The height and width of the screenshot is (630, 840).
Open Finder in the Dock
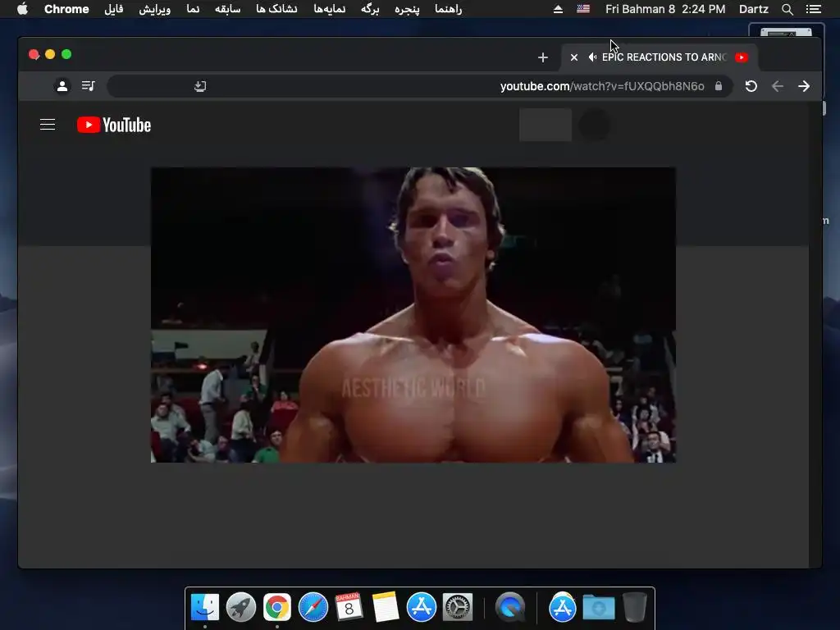[x=205, y=608]
